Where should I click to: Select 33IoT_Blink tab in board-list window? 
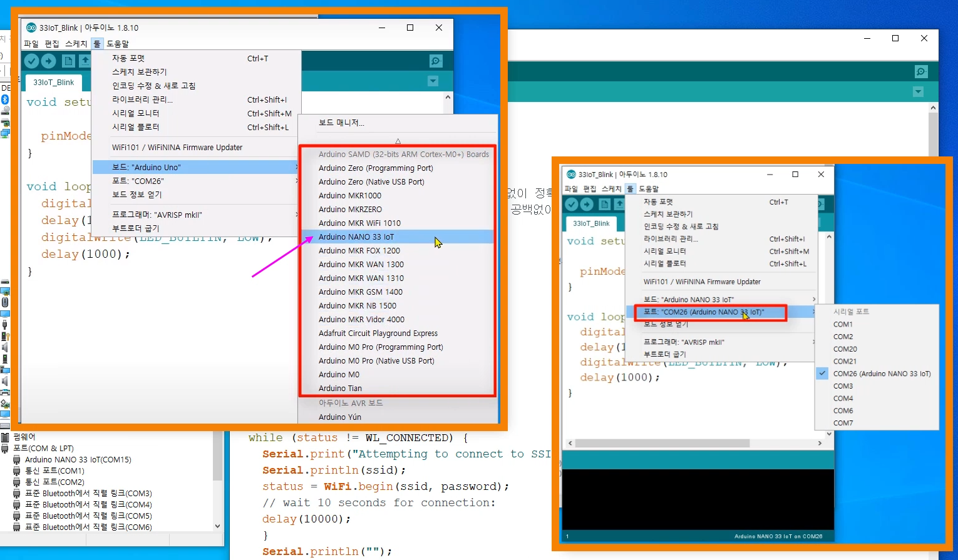tap(53, 82)
